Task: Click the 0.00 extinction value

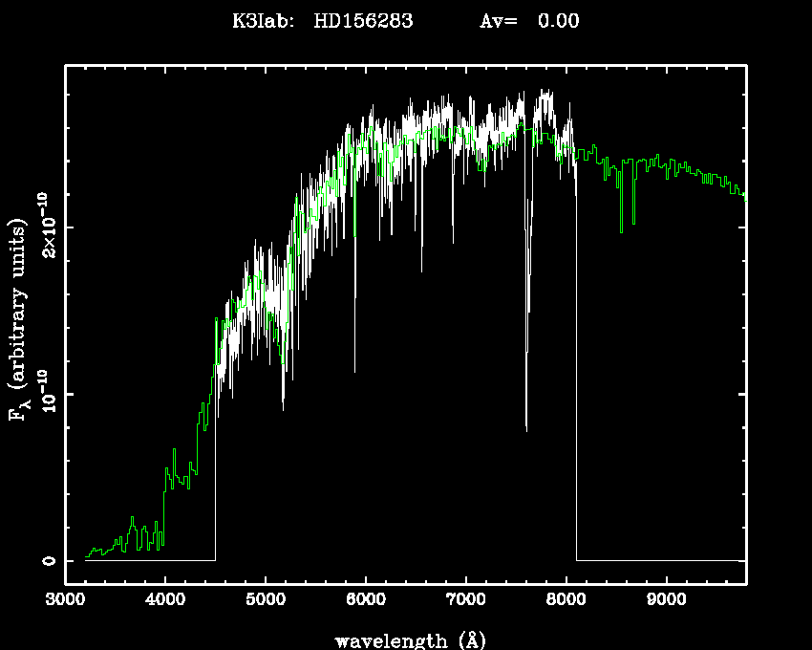Action: (559, 21)
